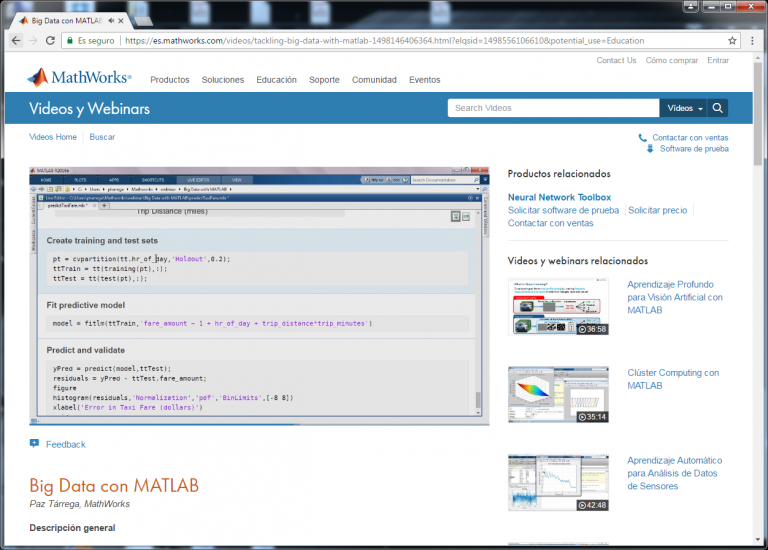Click the download icon for Software de prueba

tap(650, 149)
